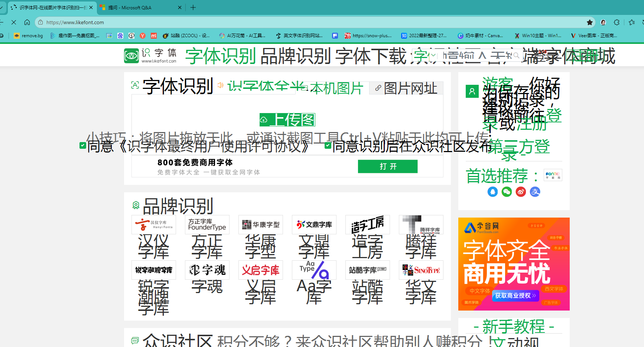Image resolution: width=644 pixels, height=347 pixels.
Task: Log in with the QQ icon
Action: point(492,192)
